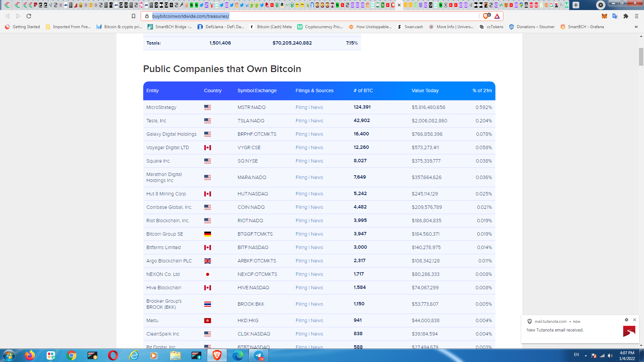Select the 'Entity' column header
644x362 pixels.
152,90
